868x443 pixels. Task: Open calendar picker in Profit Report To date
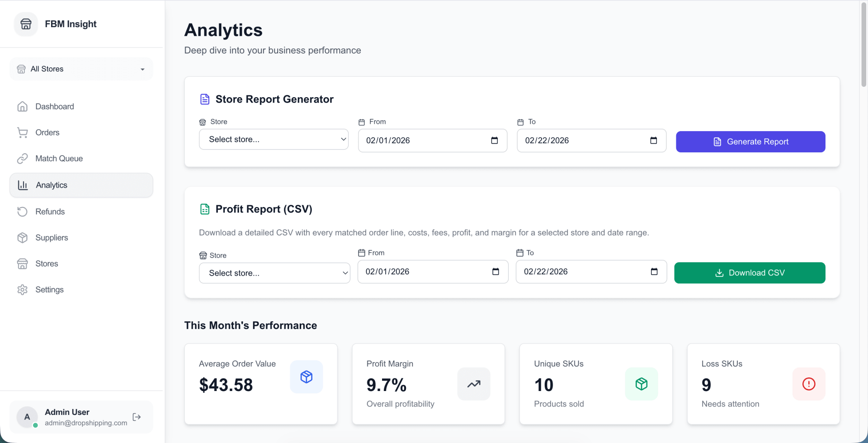click(654, 271)
